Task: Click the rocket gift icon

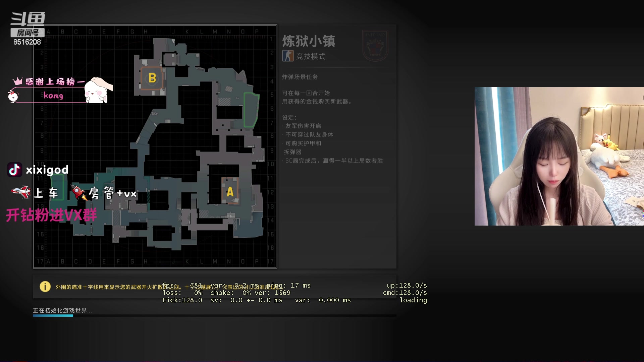Action: point(79,193)
